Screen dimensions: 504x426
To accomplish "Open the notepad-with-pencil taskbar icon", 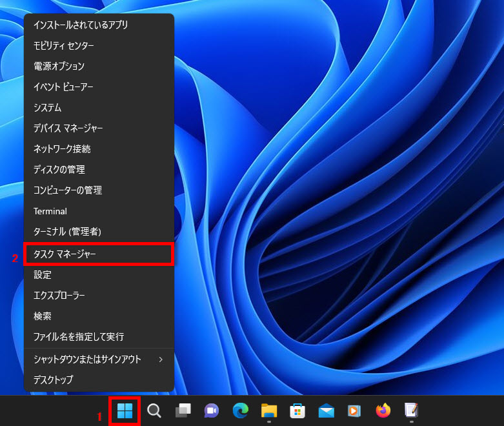I will coord(411,411).
